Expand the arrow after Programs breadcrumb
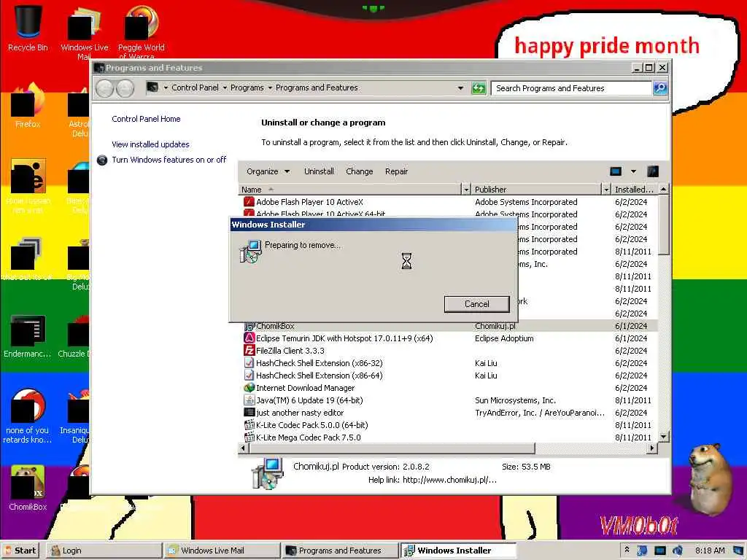The height and width of the screenshot is (560, 747). (x=270, y=88)
